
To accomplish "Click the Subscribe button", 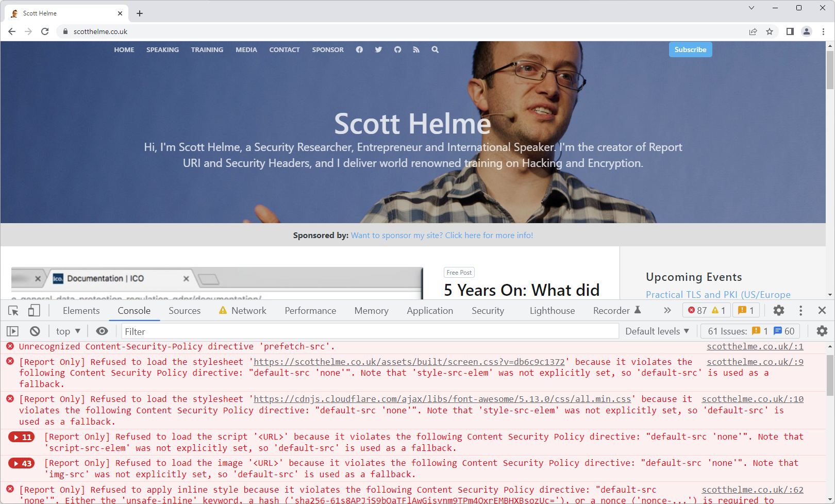I will click(690, 49).
